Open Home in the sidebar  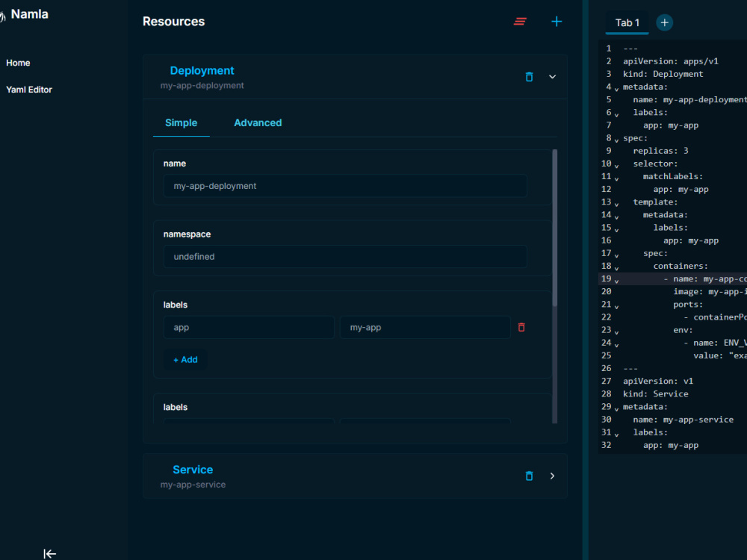click(x=18, y=63)
